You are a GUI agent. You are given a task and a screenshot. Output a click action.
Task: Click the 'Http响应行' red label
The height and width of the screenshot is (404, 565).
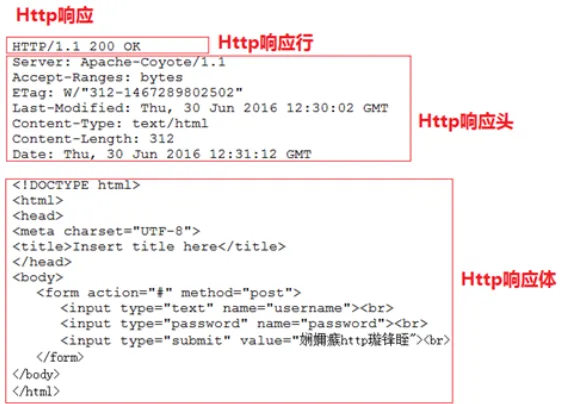click(x=266, y=43)
